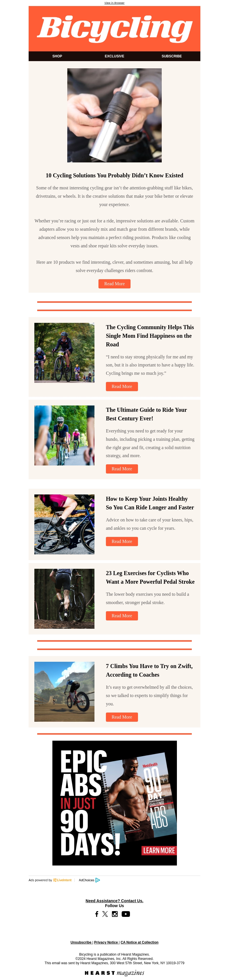Click the Bicycling logo header
Screen dimensions: 229x980
[x=114, y=28]
